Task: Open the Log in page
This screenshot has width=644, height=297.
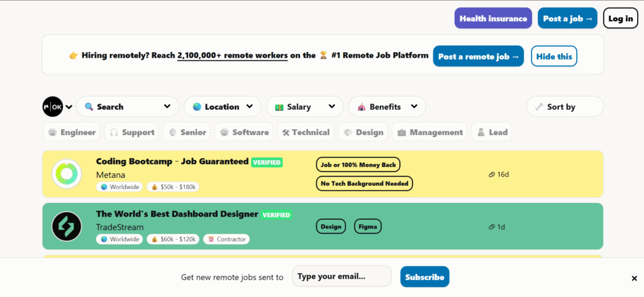Action: coord(620,18)
